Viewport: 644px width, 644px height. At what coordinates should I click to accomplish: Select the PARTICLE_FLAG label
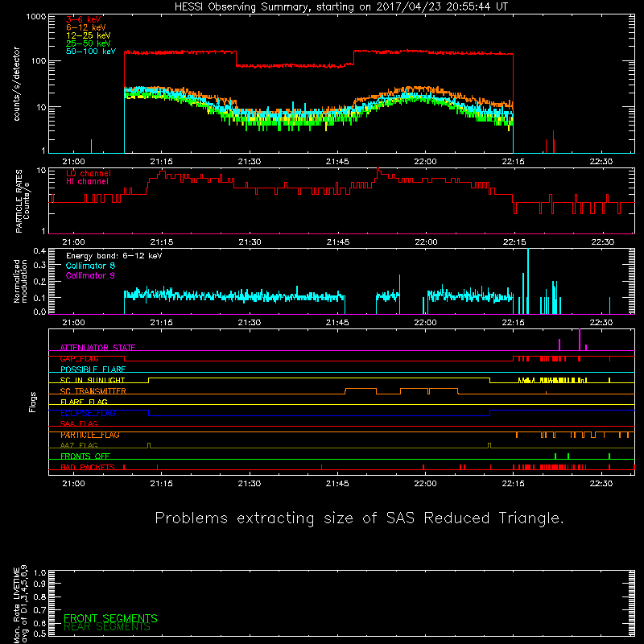[x=90, y=435]
